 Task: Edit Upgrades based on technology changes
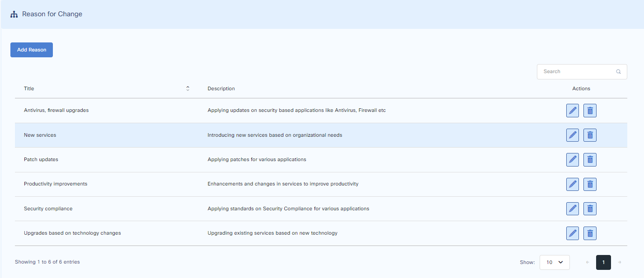click(572, 233)
